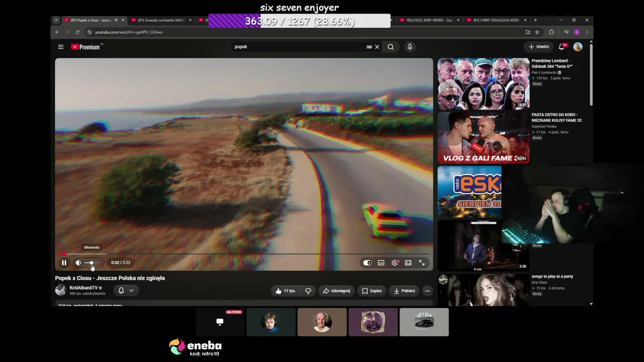Open the radio Eska Sierpień thumbnail
This screenshot has height=362, width=644.
pyautogui.click(x=469, y=192)
